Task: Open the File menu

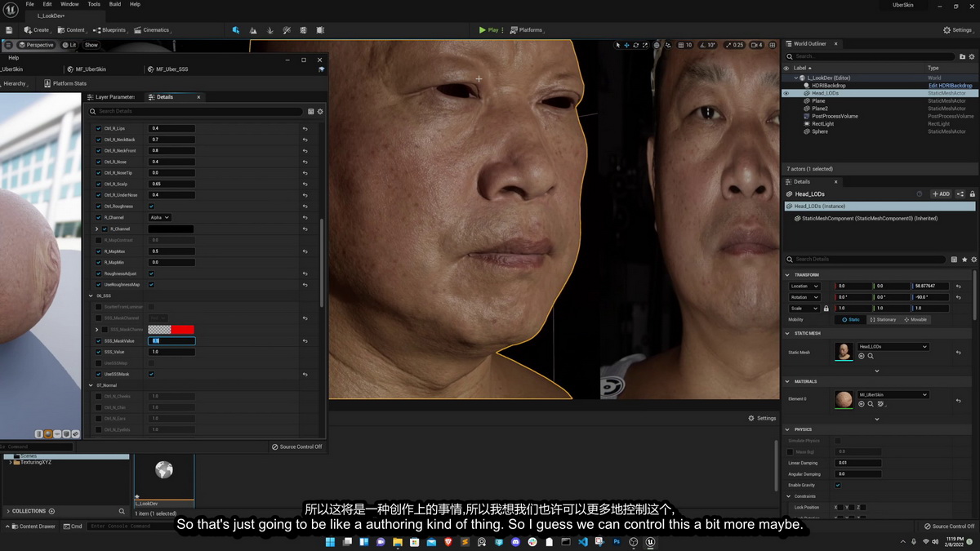Action: click(x=29, y=4)
